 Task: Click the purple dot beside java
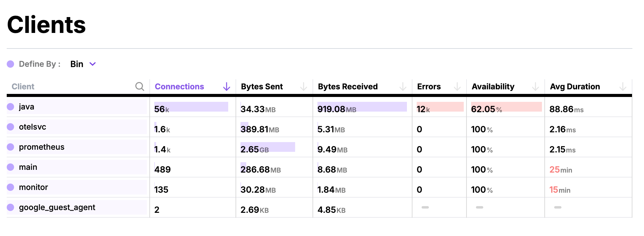[11, 107]
